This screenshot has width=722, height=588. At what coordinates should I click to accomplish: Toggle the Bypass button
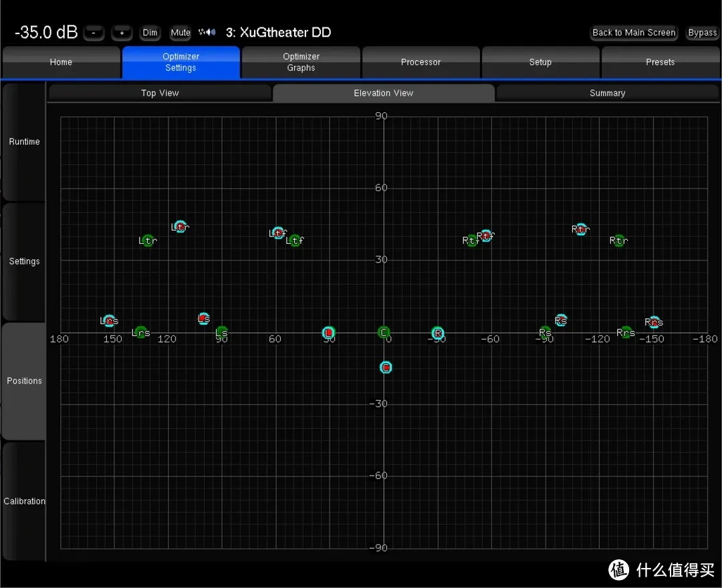point(702,33)
